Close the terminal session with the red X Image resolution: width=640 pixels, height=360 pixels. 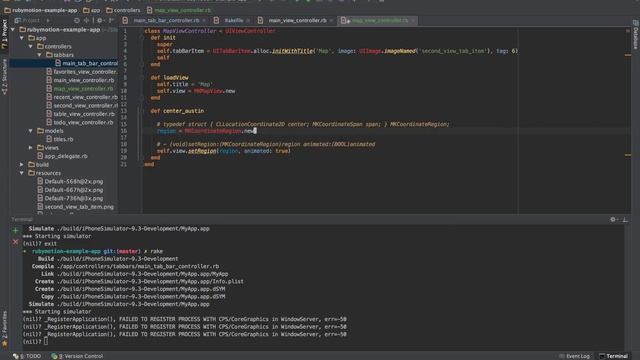point(16,242)
